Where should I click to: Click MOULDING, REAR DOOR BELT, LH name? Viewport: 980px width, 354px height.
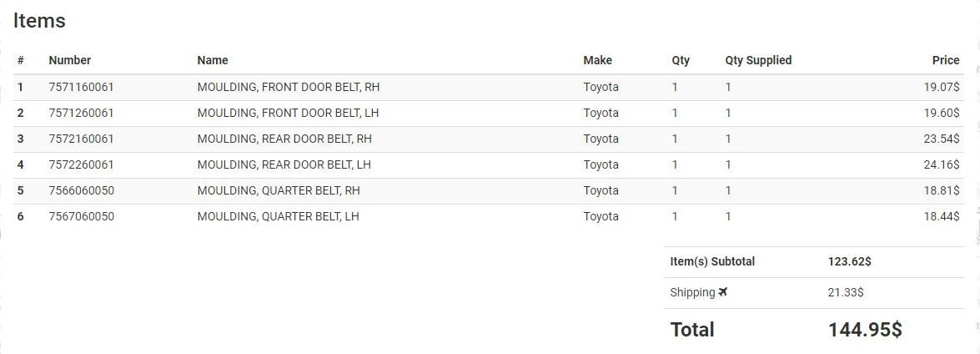[x=284, y=164]
